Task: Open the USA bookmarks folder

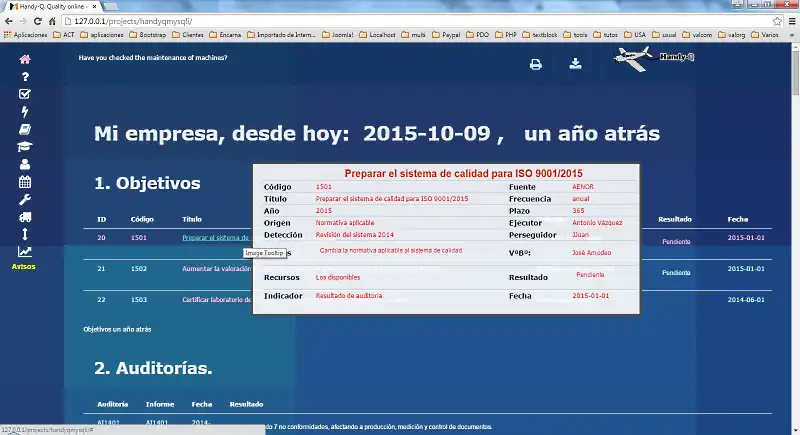Action: pyautogui.click(x=635, y=35)
